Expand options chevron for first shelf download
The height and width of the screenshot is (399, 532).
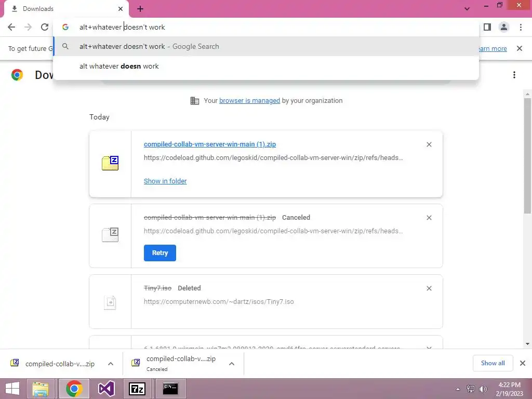111,364
